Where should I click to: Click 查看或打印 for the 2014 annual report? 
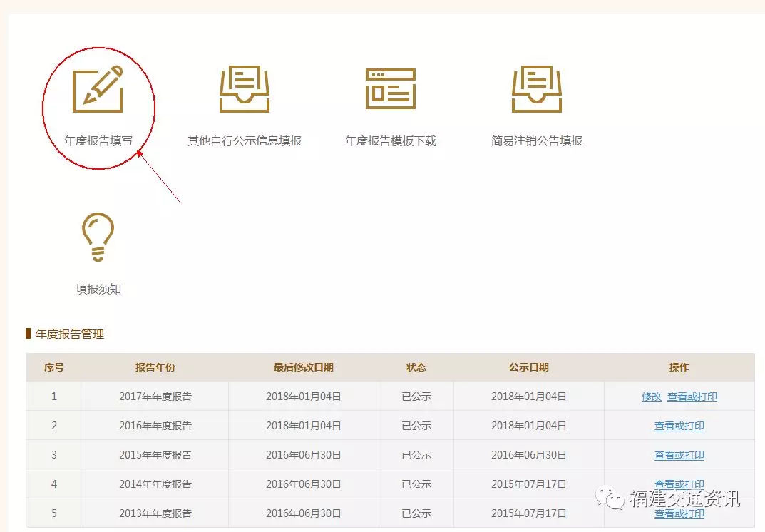(x=679, y=484)
